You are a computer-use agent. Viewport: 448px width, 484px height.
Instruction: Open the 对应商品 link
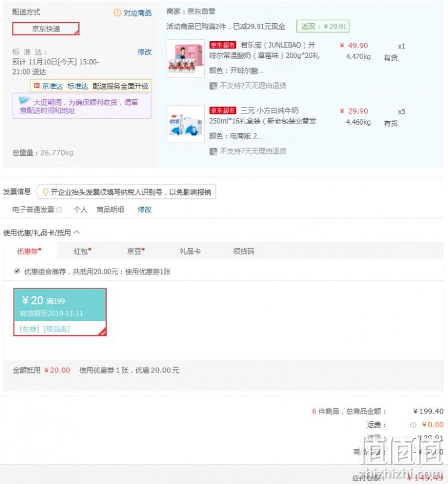[x=137, y=13]
